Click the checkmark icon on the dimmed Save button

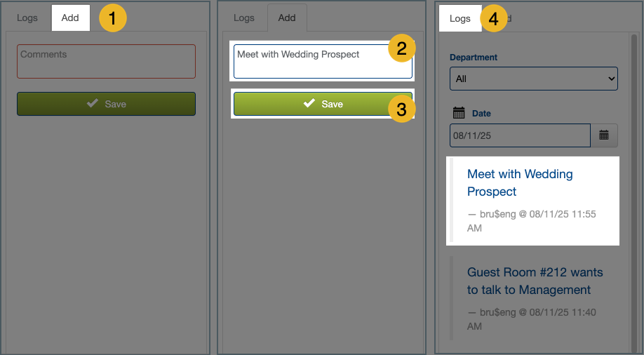coord(92,103)
